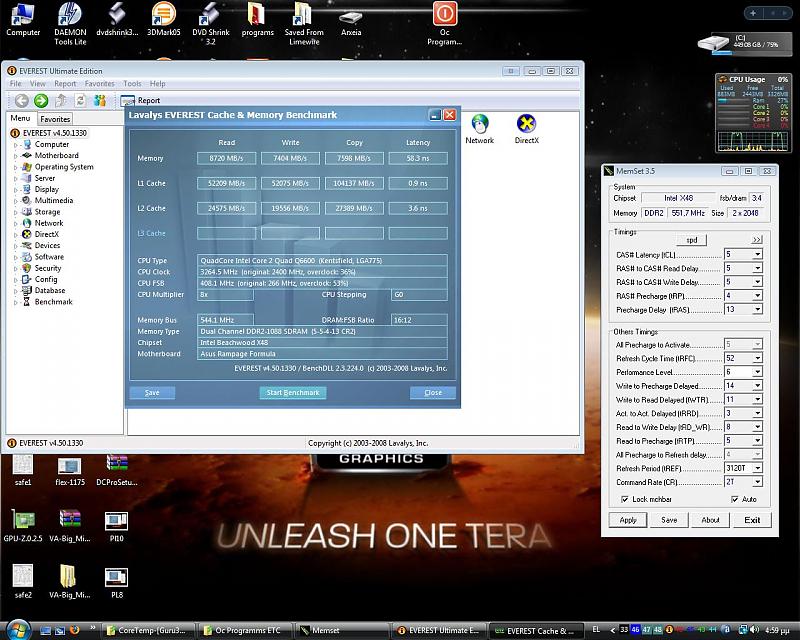Open the safe1 text file on desktop

23,471
